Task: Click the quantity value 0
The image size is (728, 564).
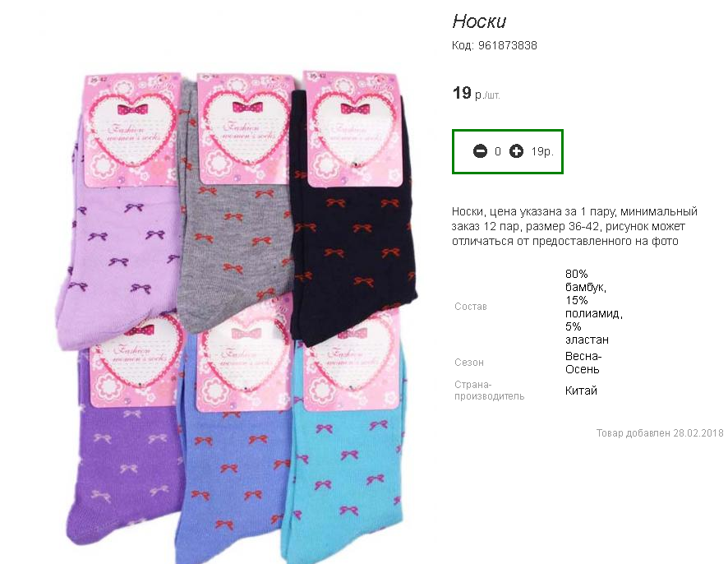Action: coord(498,151)
